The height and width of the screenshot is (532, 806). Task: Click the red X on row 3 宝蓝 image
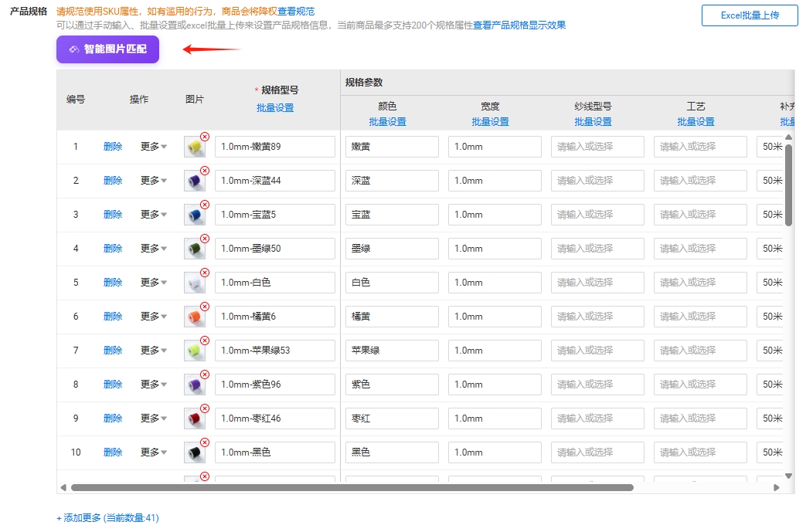click(204, 204)
